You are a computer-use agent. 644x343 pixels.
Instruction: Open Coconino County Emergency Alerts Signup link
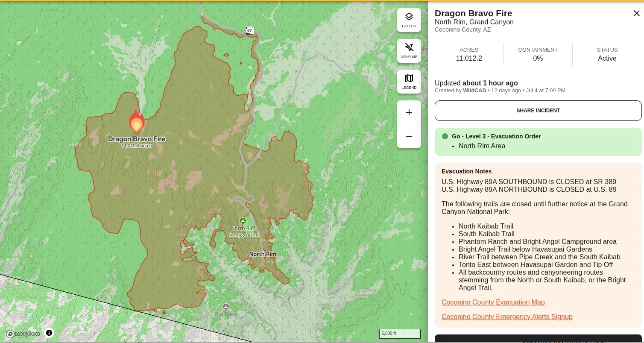pyautogui.click(x=507, y=317)
